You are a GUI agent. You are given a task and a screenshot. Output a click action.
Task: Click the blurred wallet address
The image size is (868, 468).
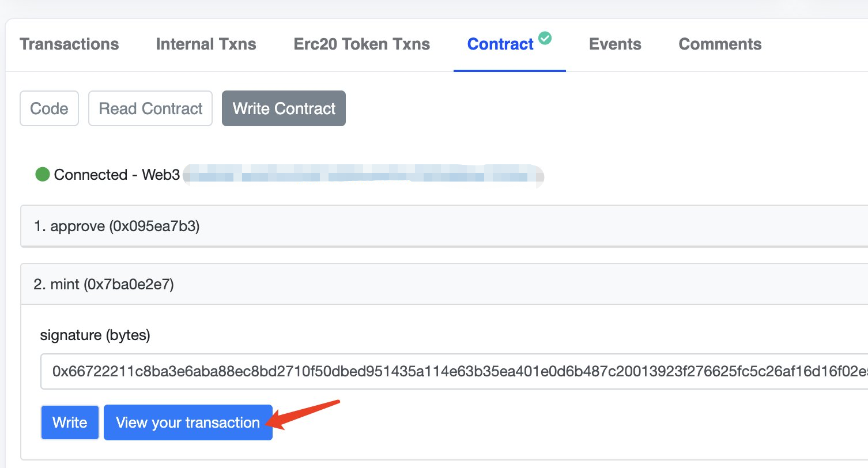(364, 176)
